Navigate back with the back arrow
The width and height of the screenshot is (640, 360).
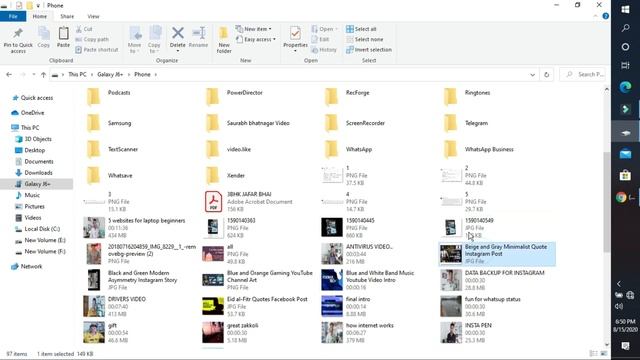pos(9,75)
